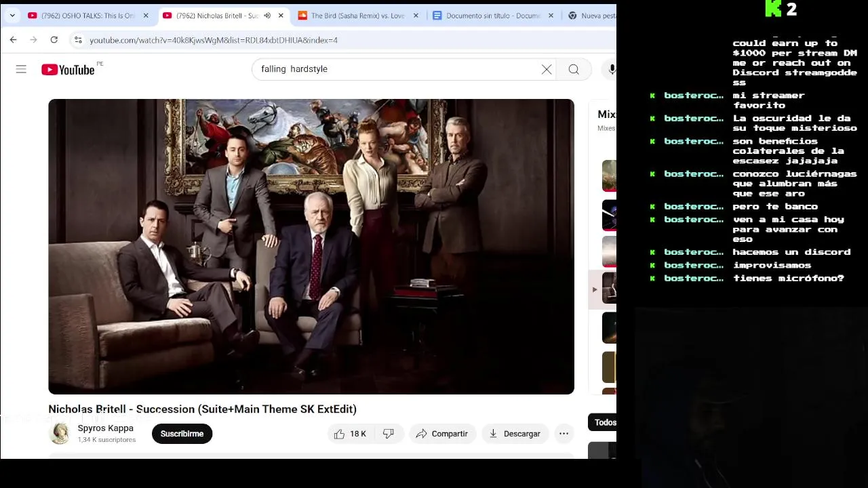Open more actions three-dot menu
The height and width of the screenshot is (488, 868).
[564, 434]
